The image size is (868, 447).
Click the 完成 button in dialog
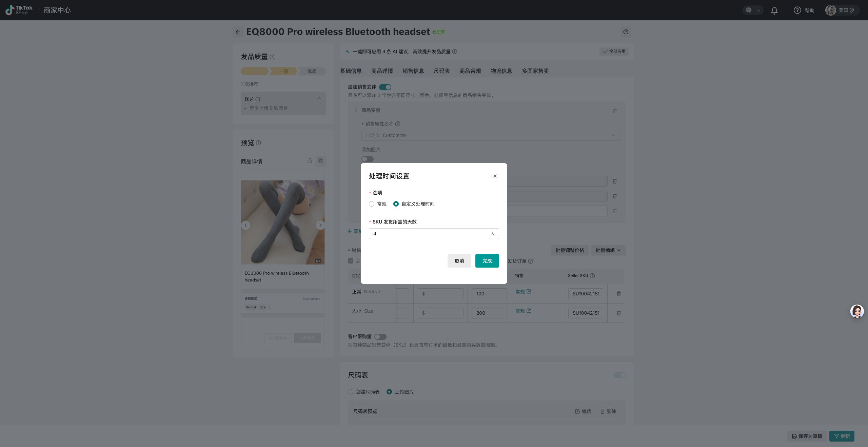coord(487,261)
